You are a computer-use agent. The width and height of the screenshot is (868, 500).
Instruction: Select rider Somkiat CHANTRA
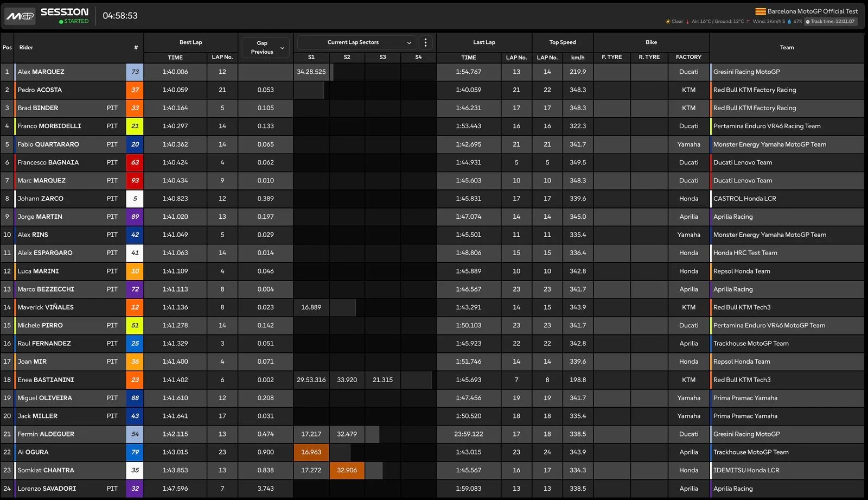click(46, 470)
